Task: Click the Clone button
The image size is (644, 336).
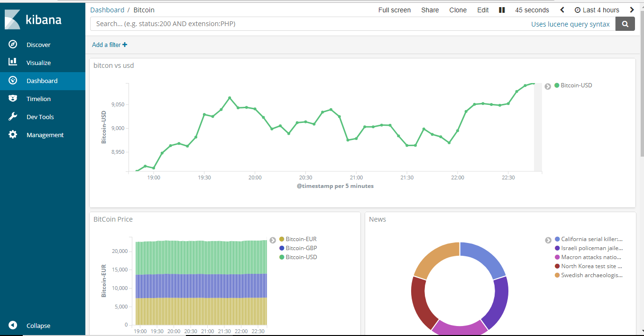Action: [458, 9]
